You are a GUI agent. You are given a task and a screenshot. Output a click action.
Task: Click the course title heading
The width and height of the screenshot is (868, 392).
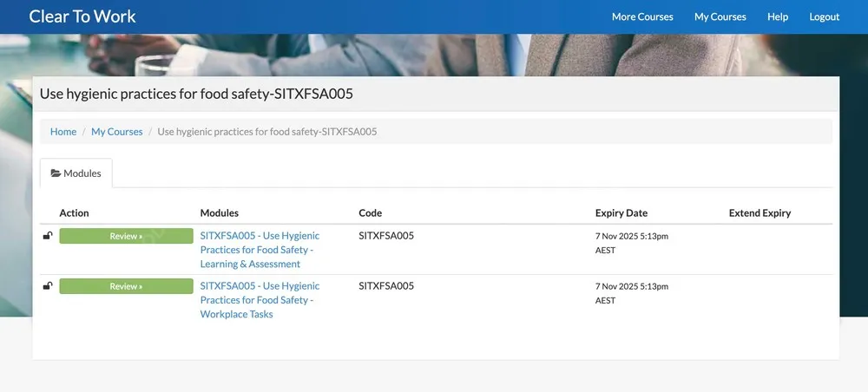click(x=196, y=94)
